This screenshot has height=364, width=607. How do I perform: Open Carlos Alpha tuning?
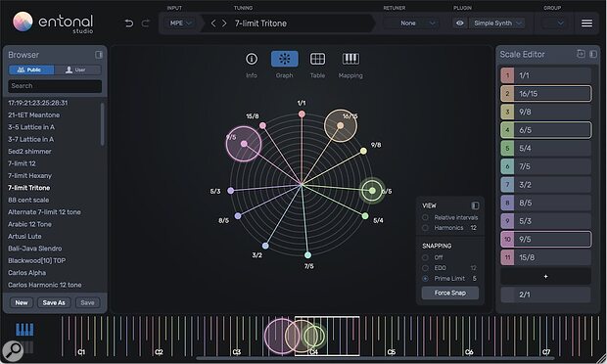[x=27, y=273]
